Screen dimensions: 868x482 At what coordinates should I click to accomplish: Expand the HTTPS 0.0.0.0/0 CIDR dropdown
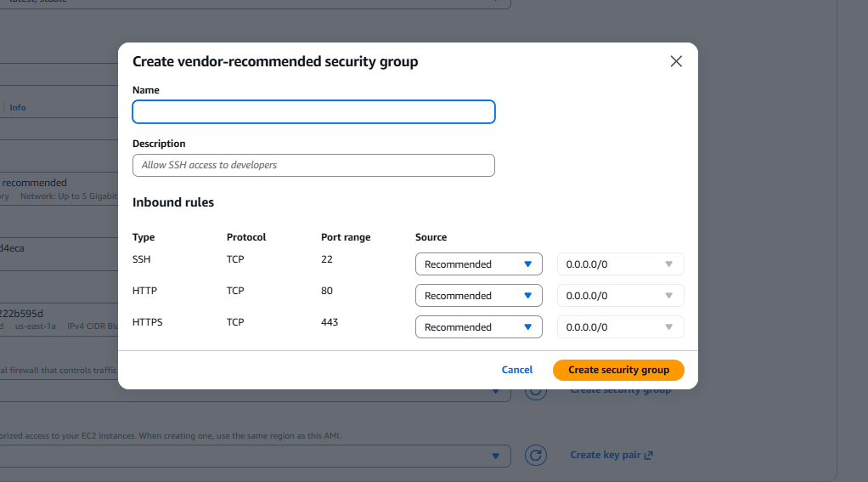(x=621, y=327)
